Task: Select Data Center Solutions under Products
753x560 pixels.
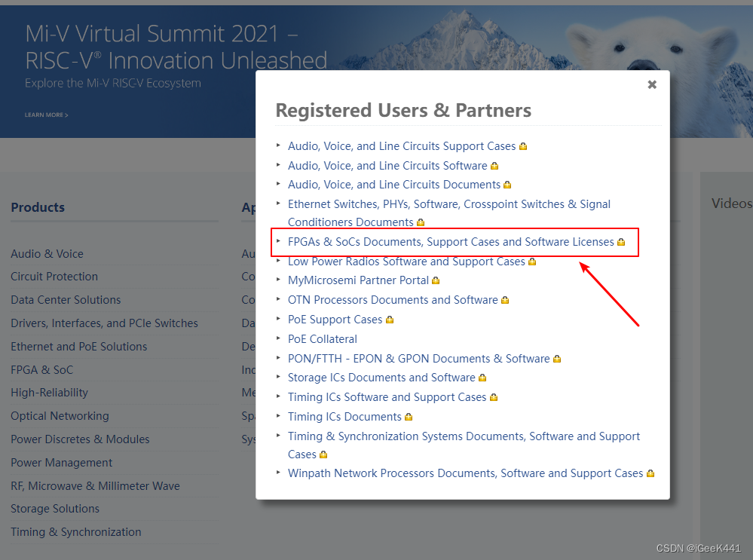Action: pyautogui.click(x=66, y=300)
